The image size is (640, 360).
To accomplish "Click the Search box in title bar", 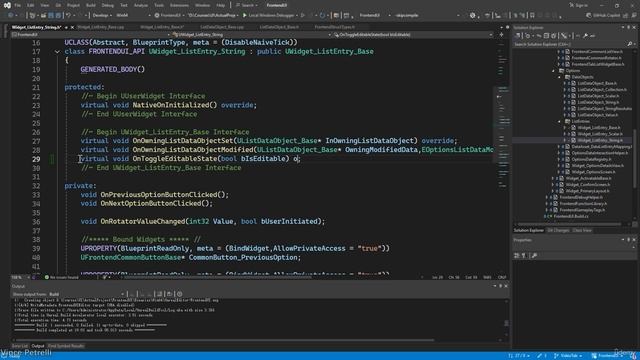I will pos(247,5).
